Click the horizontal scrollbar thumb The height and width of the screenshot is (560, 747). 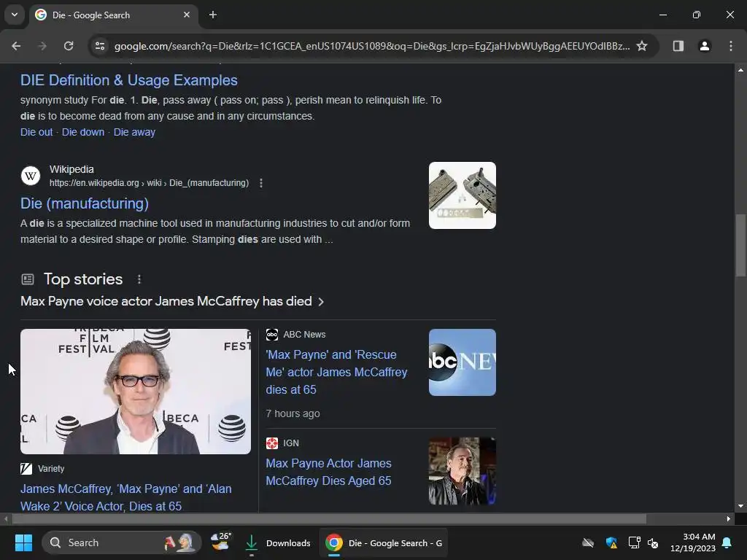point(329,518)
